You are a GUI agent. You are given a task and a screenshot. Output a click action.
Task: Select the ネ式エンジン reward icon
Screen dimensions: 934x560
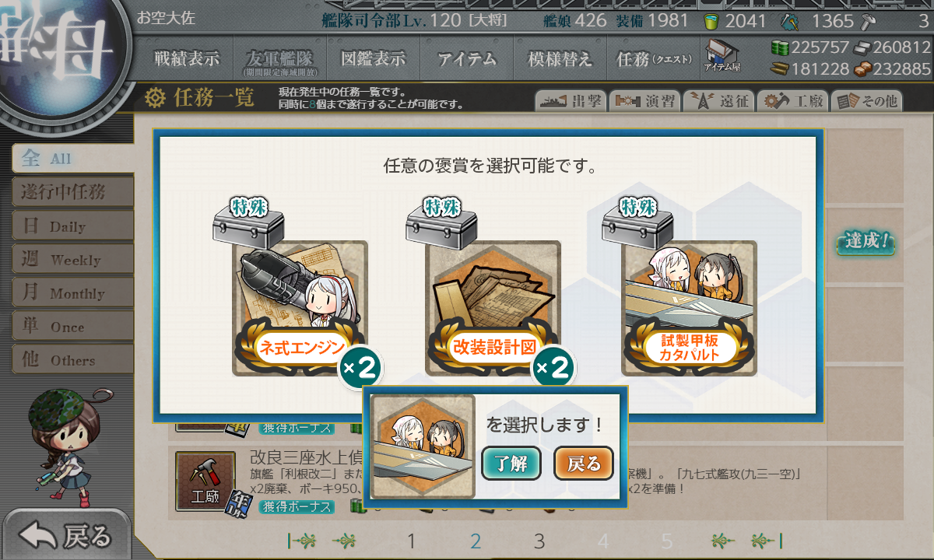click(x=300, y=308)
